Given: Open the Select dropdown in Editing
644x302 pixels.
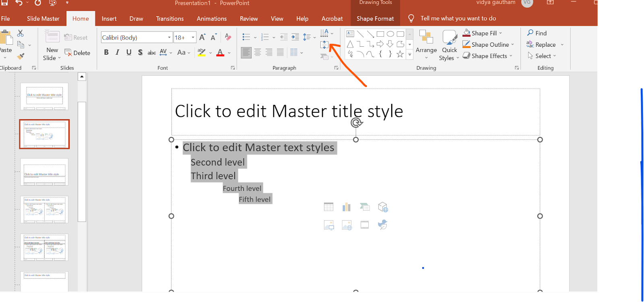Looking at the screenshot, I should [x=542, y=56].
